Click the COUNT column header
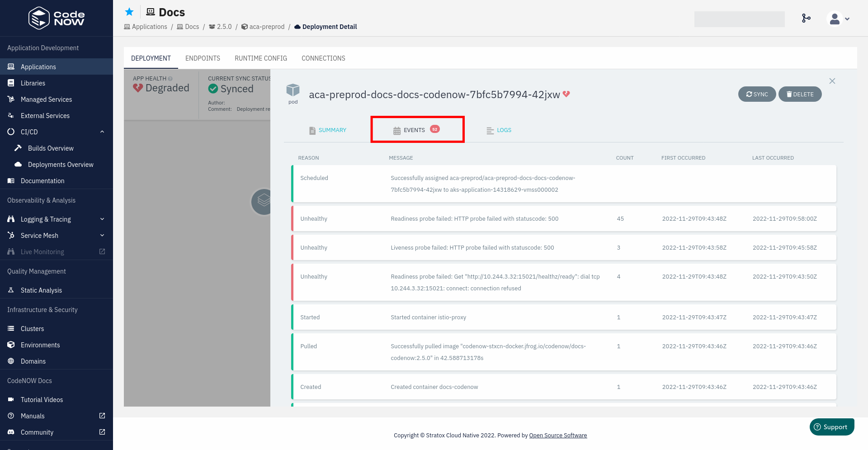The width and height of the screenshot is (868, 450). coord(625,158)
